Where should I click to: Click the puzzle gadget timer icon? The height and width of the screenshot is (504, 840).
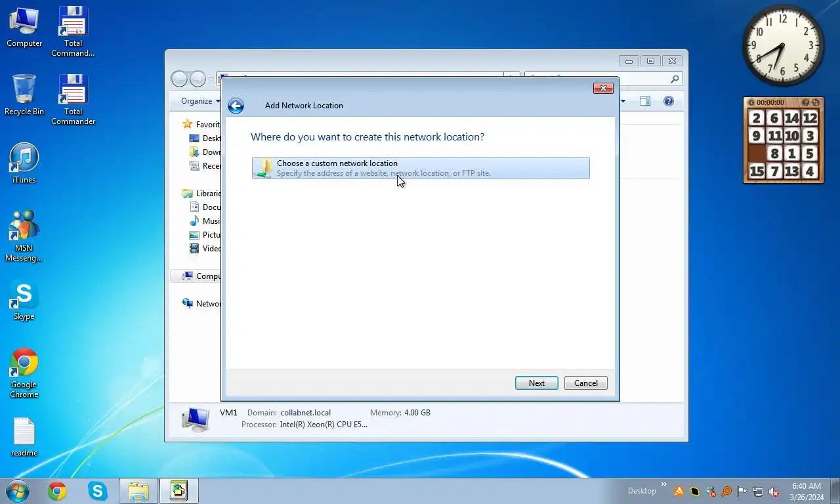pyautogui.click(x=752, y=102)
